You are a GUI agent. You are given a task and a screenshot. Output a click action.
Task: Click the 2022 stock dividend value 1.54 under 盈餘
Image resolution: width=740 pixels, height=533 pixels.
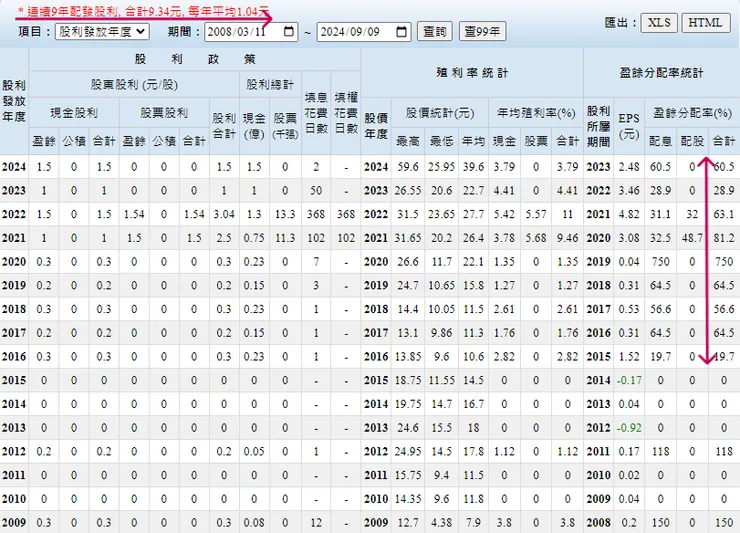(134, 214)
